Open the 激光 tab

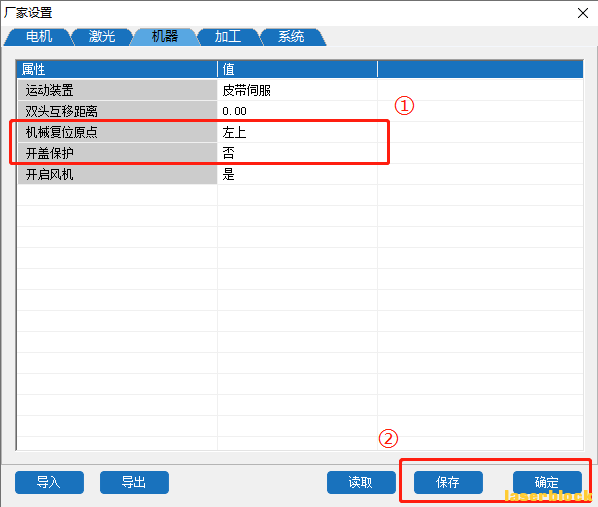pos(102,37)
